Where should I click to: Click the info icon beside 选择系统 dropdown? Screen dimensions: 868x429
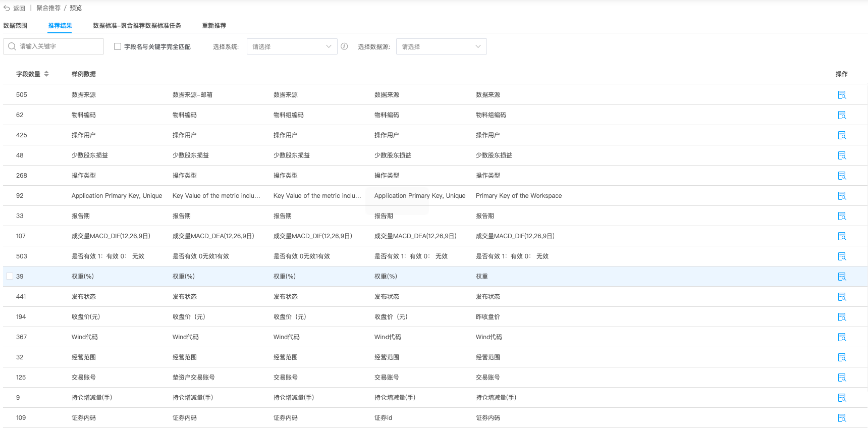pyautogui.click(x=344, y=46)
